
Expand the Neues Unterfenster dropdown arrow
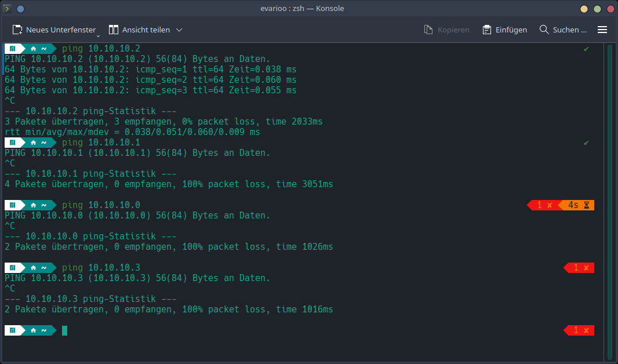coord(99,35)
